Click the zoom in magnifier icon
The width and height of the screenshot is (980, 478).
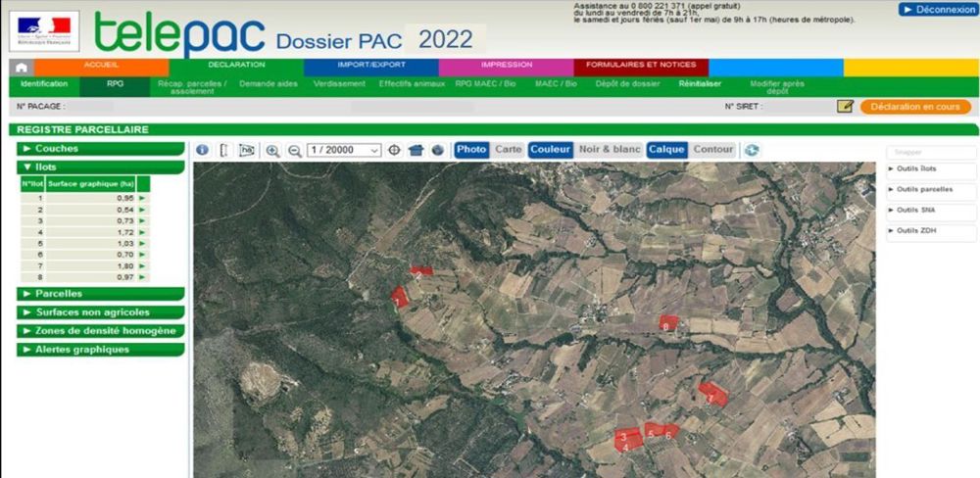(272, 150)
